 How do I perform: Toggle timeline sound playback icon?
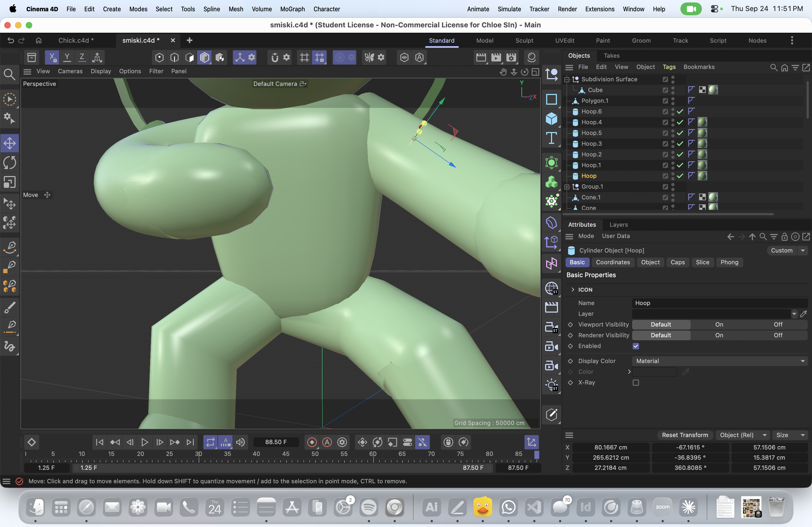pyautogui.click(x=240, y=442)
